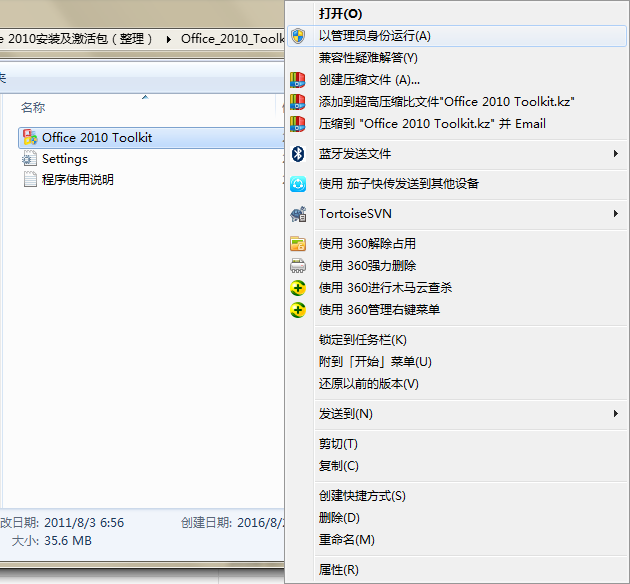Select the Settings file name
Screen dimensions: 630x584
[65, 159]
